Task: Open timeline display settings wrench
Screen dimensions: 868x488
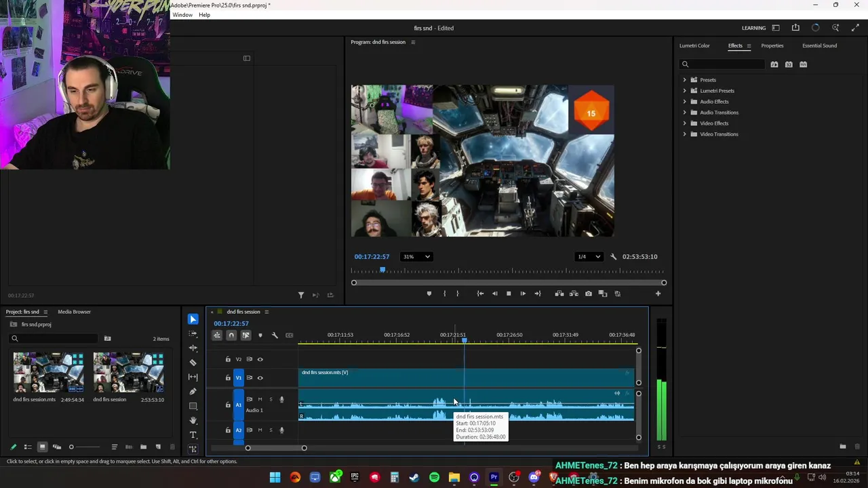Action: point(275,335)
